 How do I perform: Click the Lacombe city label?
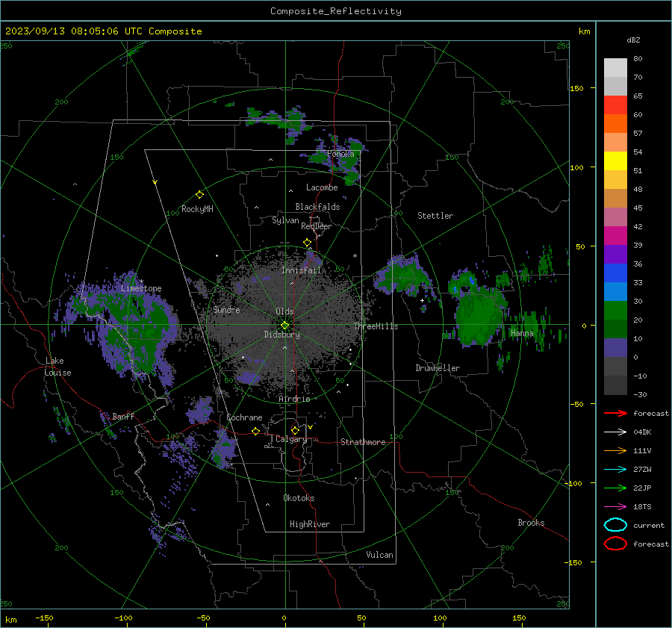point(322,187)
